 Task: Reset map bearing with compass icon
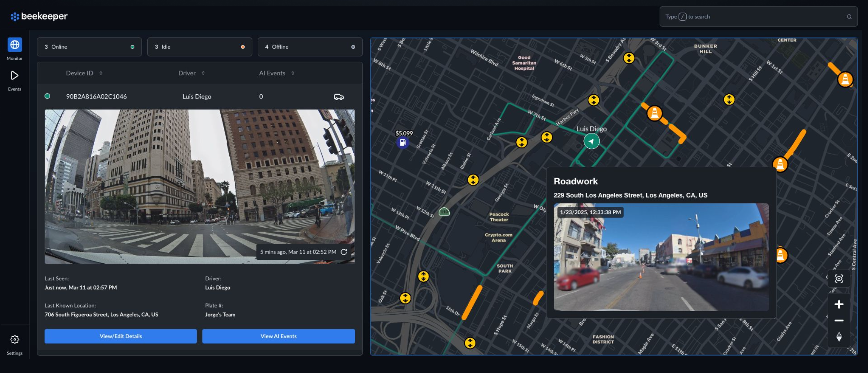(x=839, y=337)
